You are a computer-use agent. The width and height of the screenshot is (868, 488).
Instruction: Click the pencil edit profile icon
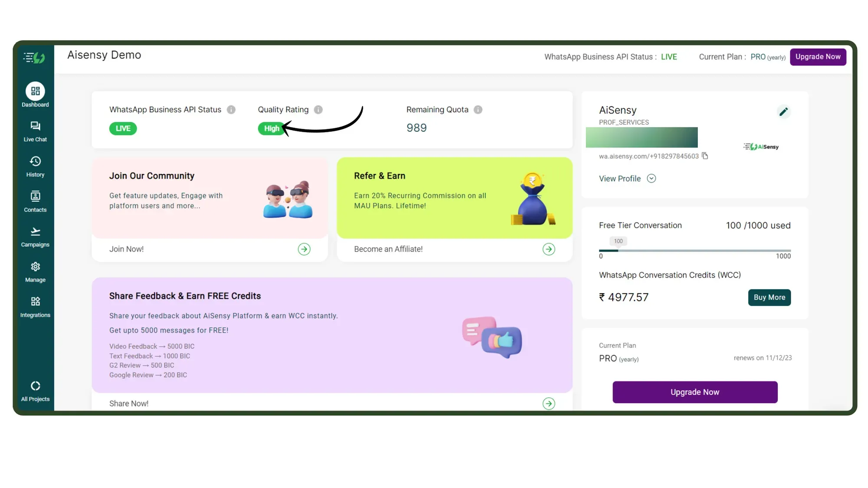783,112
